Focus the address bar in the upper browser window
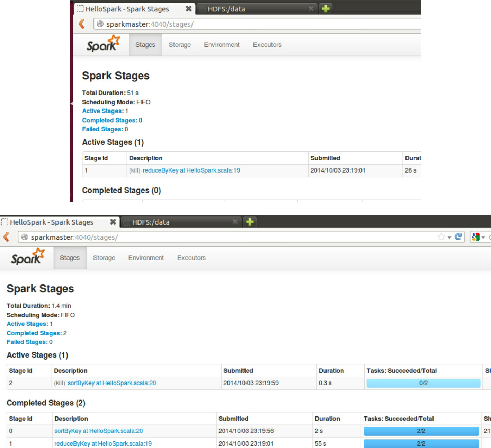491x448 pixels. (x=257, y=24)
